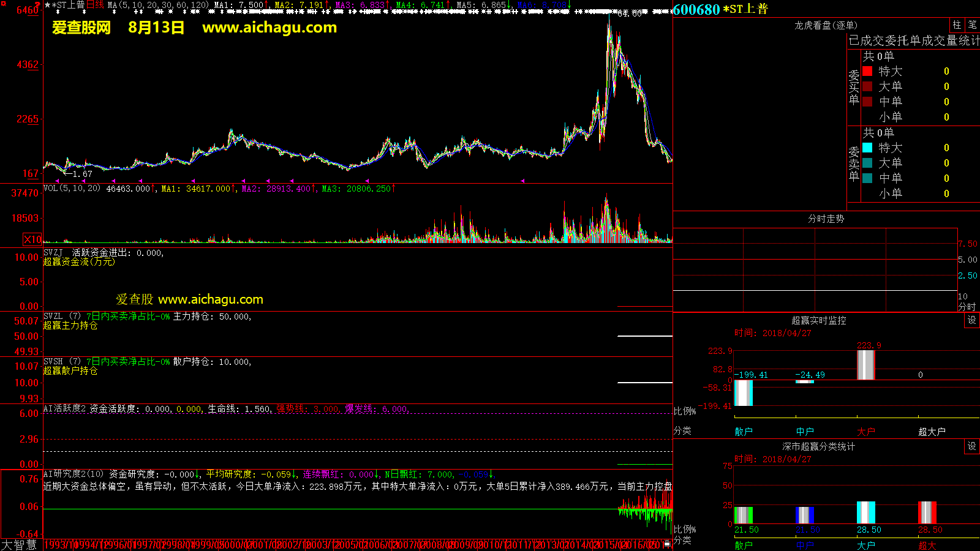Click the 600680 stock code header
The image size is (980, 551).
coord(696,9)
